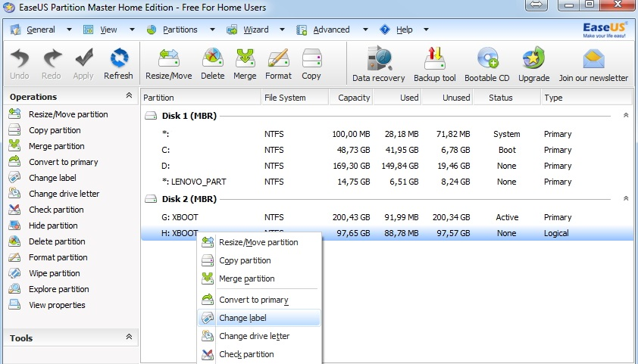Click Wipe partition in Operations sidebar
The image size is (638, 364).
coord(54,273)
